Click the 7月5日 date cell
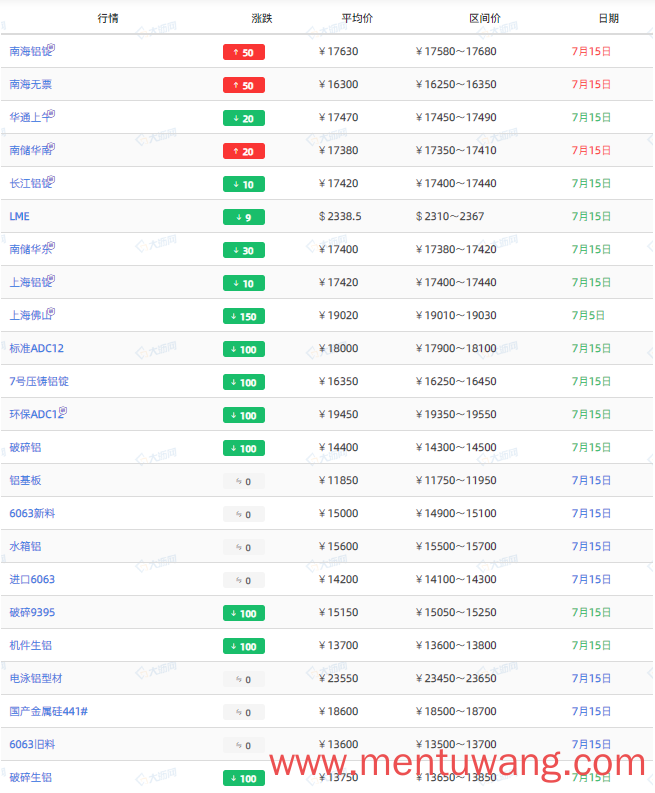655x793 pixels. 588,316
